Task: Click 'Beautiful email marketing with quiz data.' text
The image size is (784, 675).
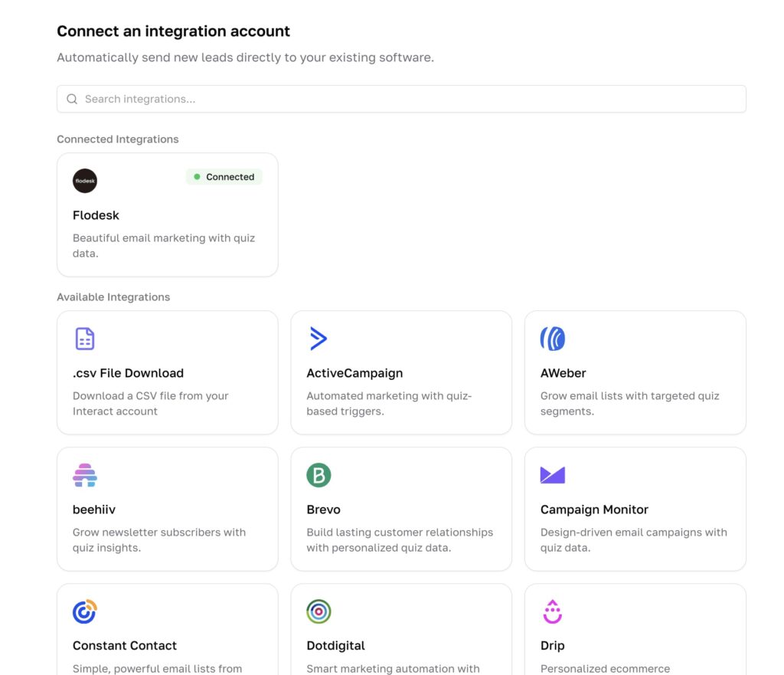Action: [164, 246]
